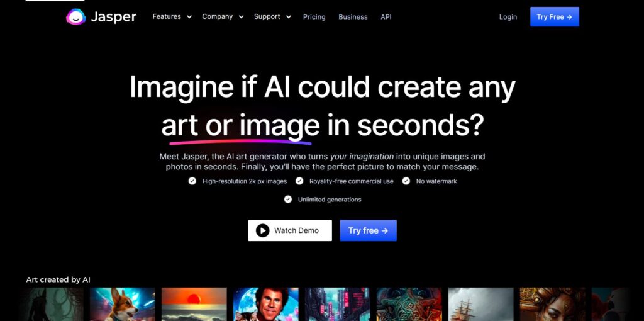
Task: Expand the Support menu chevron
Action: tap(288, 17)
